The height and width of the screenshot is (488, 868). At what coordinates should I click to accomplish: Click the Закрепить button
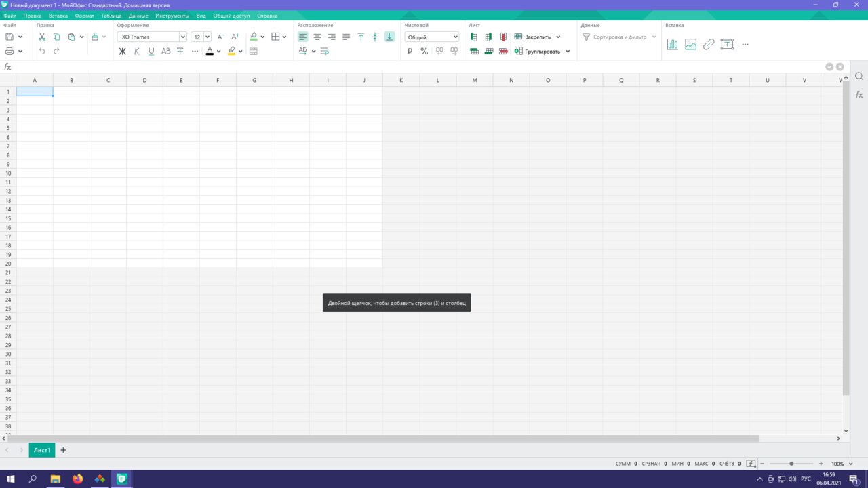[537, 37]
